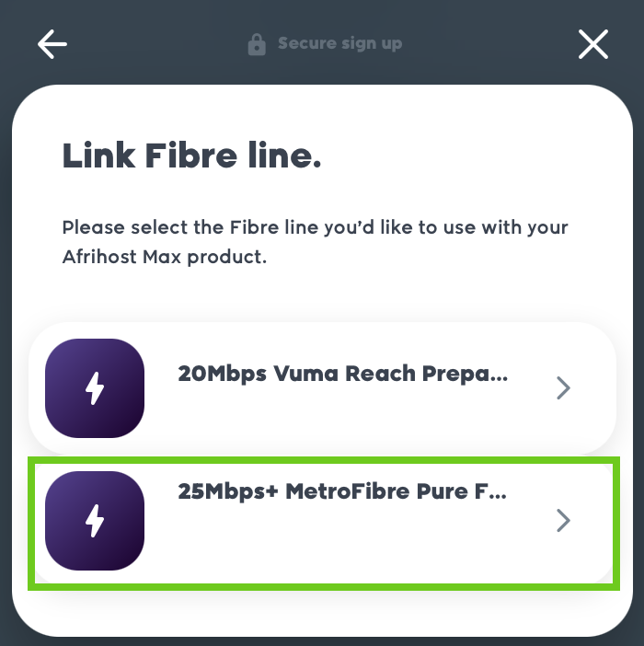Click the white panel area below MetroFibre option

click(322, 612)
